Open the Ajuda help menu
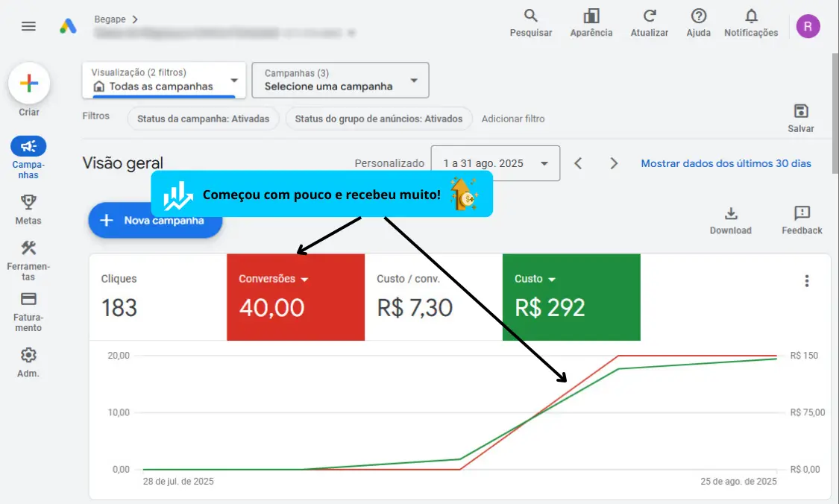839x504 pixels. click(698, 16)
